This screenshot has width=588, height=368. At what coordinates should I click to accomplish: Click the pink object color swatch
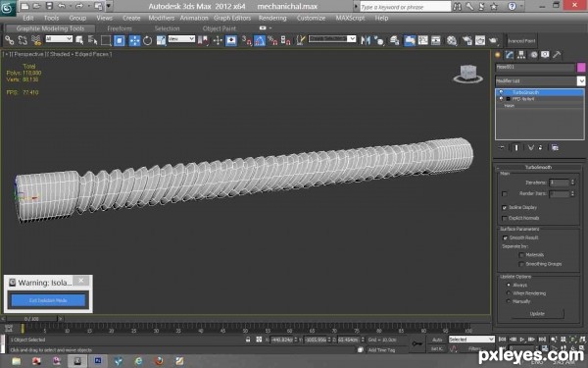(581, 67)
